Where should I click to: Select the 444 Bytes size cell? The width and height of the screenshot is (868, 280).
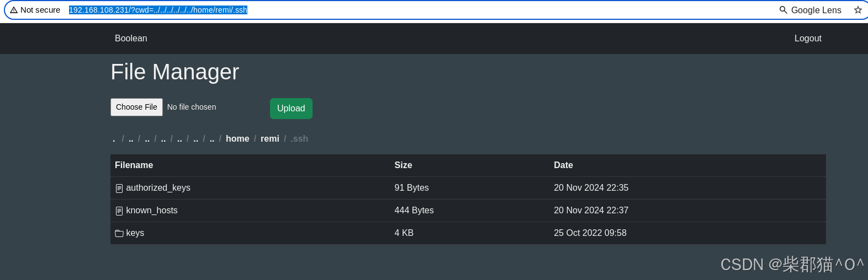[x=414, y=211]
